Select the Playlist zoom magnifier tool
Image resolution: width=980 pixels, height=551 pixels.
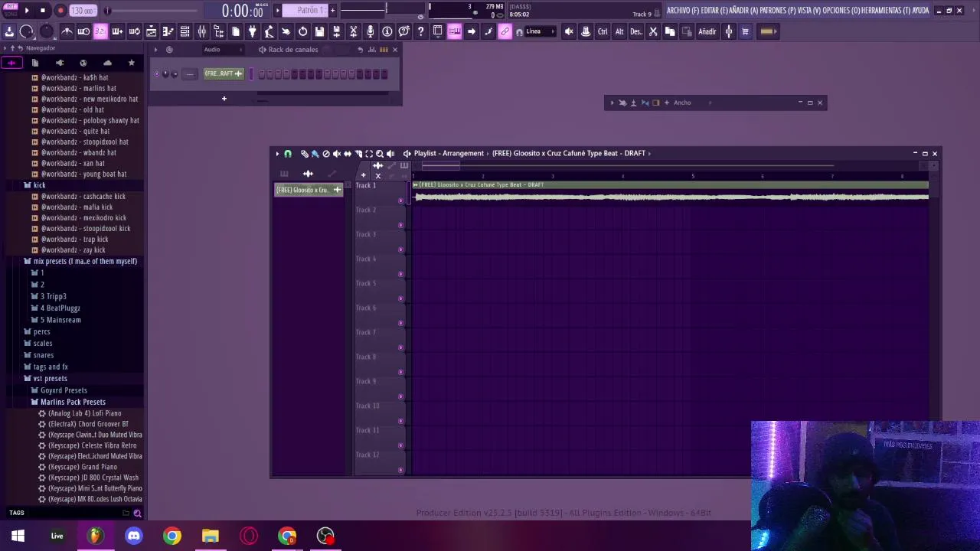click(x=380, y=154)
